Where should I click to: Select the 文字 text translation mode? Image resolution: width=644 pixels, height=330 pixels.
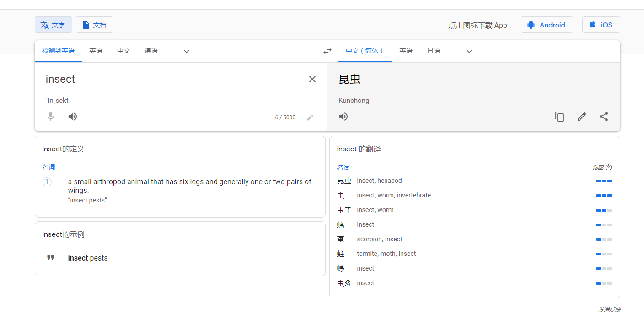(x=54, y=25)
